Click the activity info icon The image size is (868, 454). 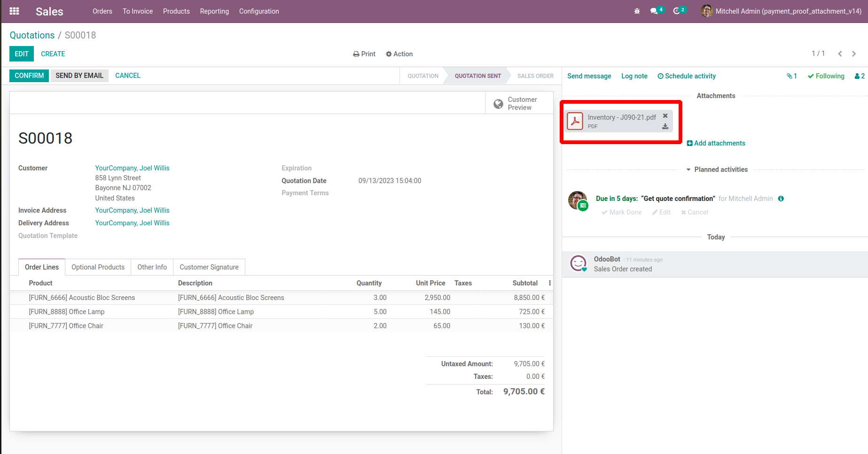781,199
